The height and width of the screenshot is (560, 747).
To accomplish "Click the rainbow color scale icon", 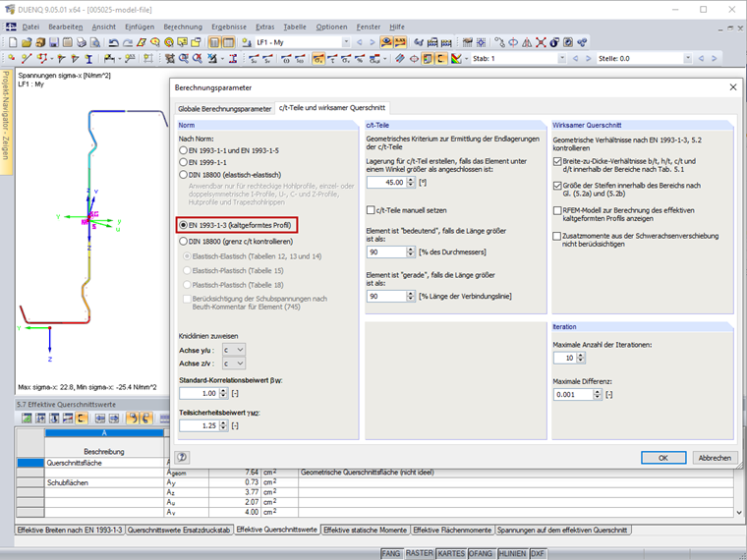I will pos(456,58).
